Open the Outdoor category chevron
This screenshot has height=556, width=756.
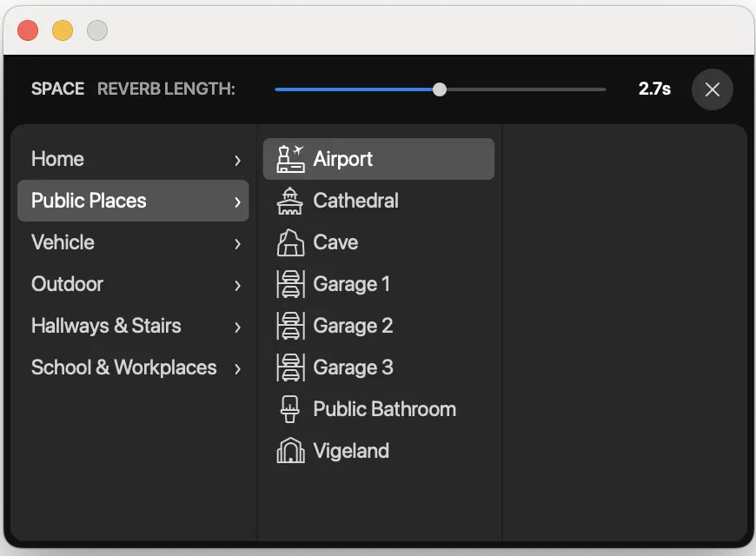237,285
